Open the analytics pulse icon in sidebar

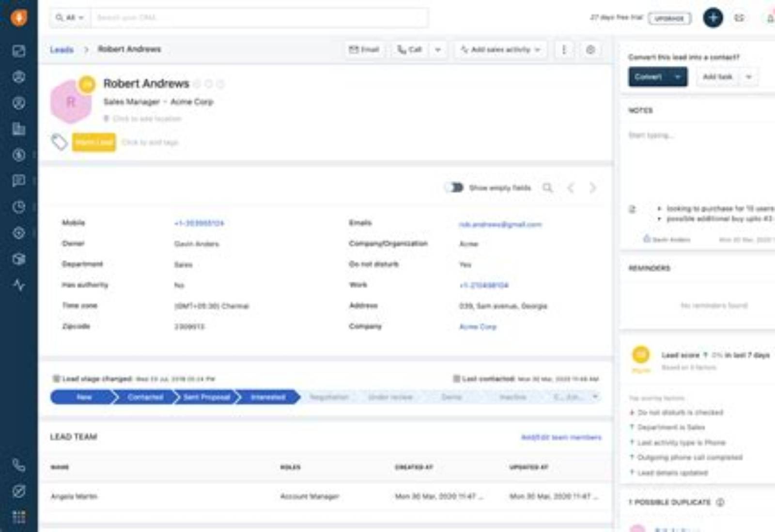pos(18,285)
